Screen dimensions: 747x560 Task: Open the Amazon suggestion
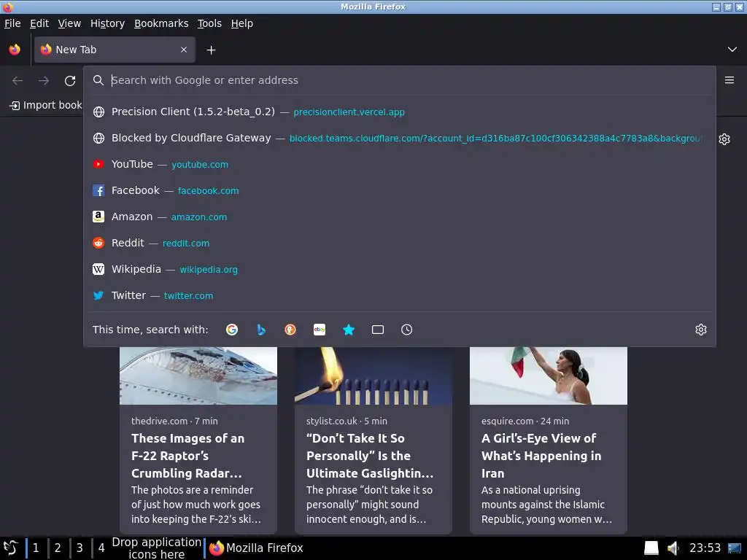(x=399, y=217)
